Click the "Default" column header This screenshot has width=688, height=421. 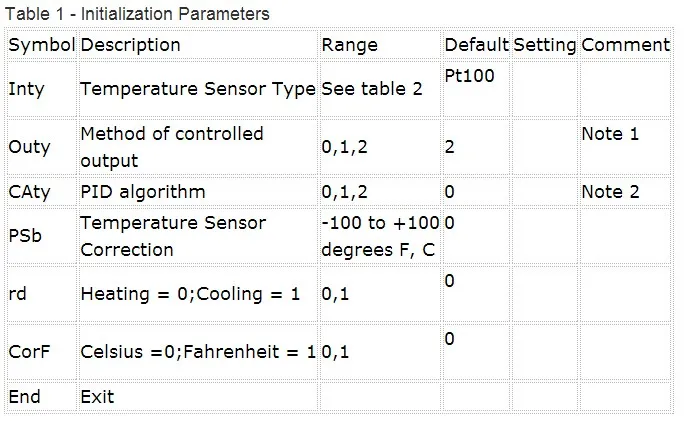coord(476,45)
